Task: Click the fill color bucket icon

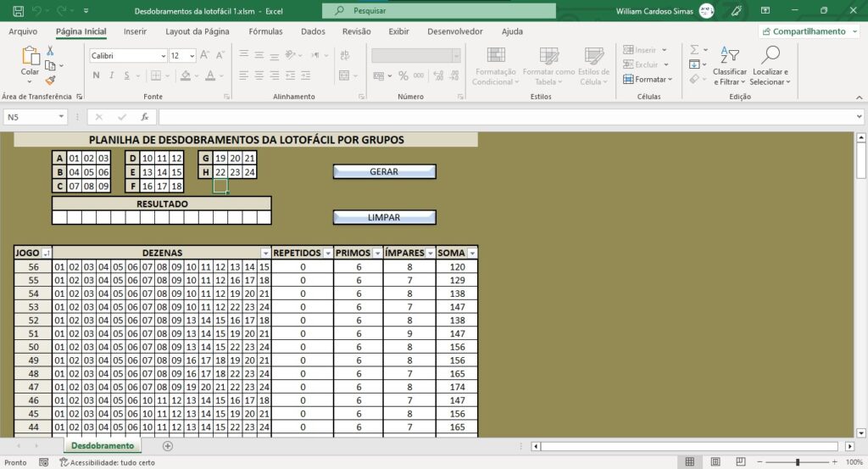Action: tap(186, 75)
